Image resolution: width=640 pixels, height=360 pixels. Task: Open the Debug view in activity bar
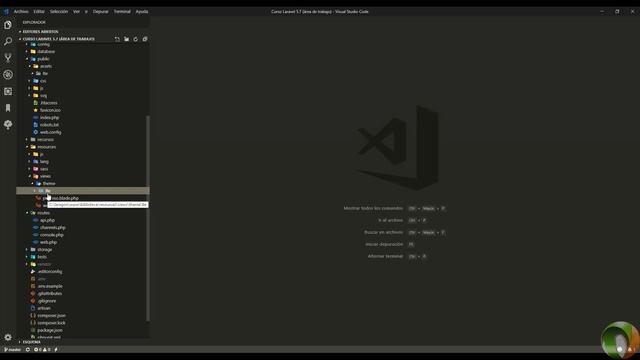[8, 75]
